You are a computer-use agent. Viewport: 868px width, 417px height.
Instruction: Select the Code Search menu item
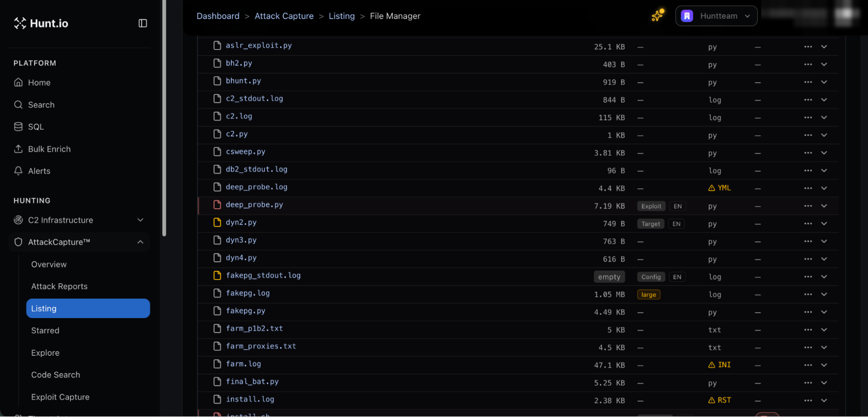pos(56,375)
